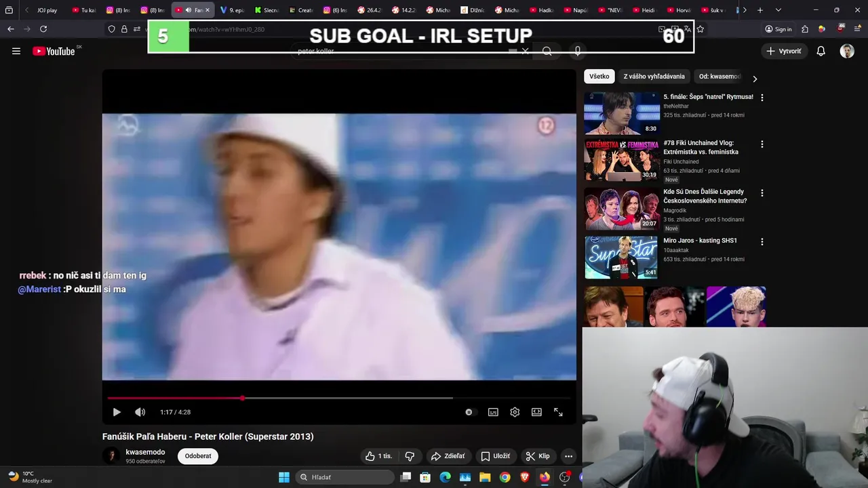Viewport: 868px width, 488px height.
Task: Open 'Miro Jaros - kasting SHS1' thumbnail
Action: (622, 258)
